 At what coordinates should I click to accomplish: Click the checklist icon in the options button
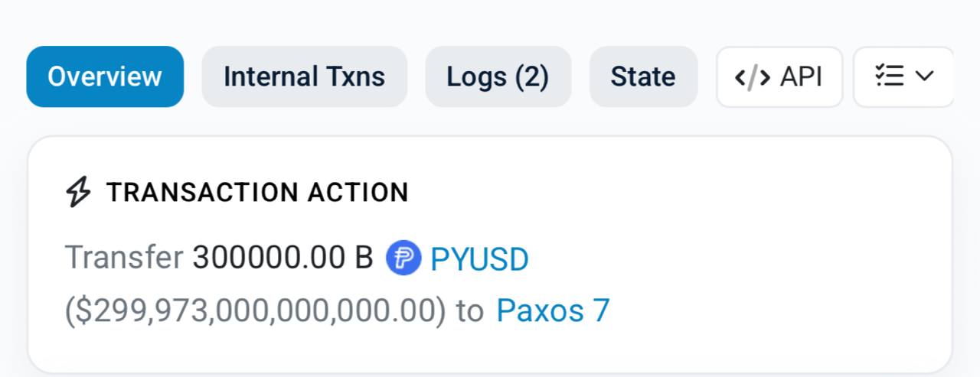click(890, 76)
